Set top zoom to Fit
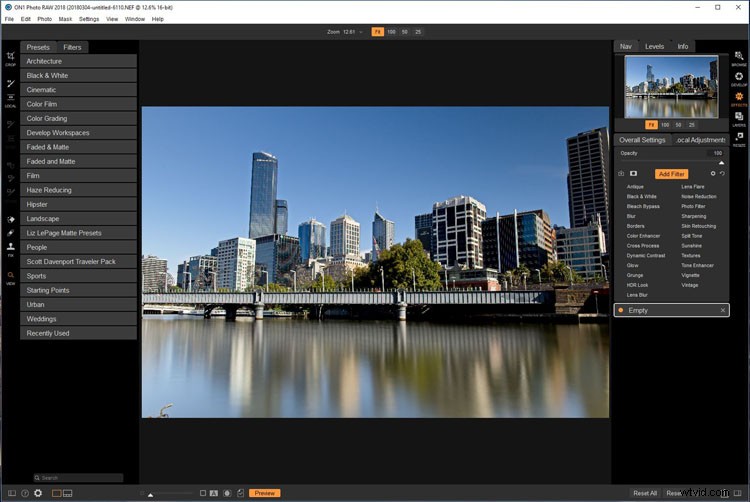The width and height of the screenshot is (750, 502). [377, 32]
